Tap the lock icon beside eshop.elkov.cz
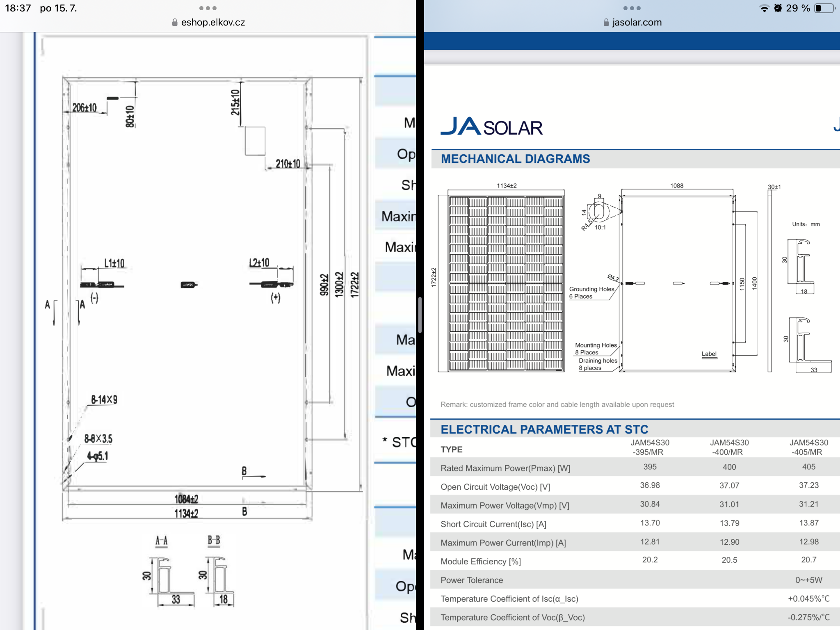Viewport: 840px width, 630px height. point(175,23)
